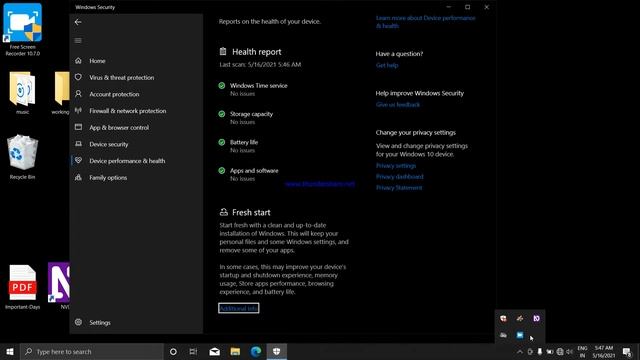Click the firewall antenna icon

(78, 111)
